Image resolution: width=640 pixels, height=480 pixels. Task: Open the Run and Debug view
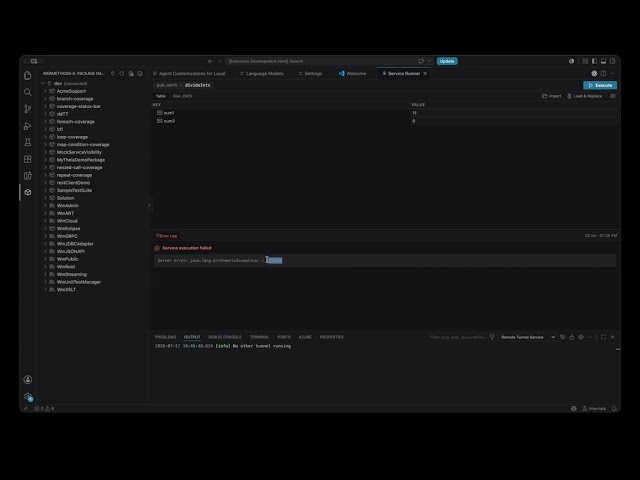click(28, 126)
